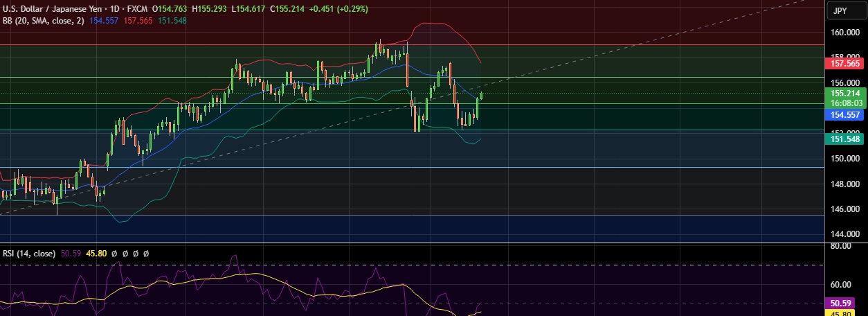The height and width of the screenshot is (316, 868).
Task: Click the 16:08:03 bar countdown label
Action: pyautogui.click(x=846, y=103)
